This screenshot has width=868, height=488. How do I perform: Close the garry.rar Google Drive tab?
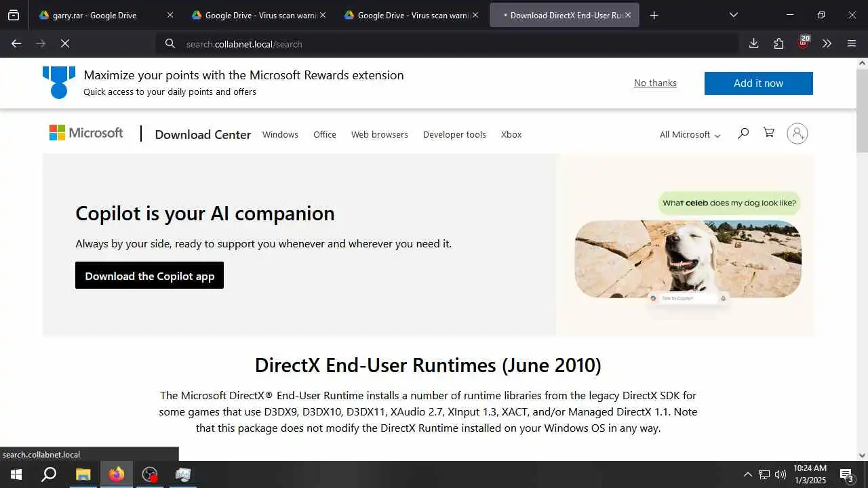(170, 15)
